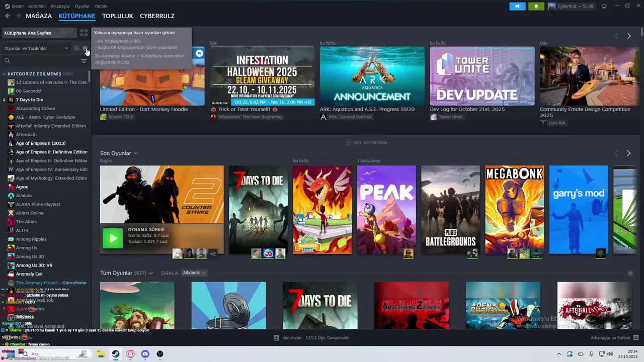Click Yeni bir raf ekle
Screen dimensions: 644x362
click(x=366, y=142)
